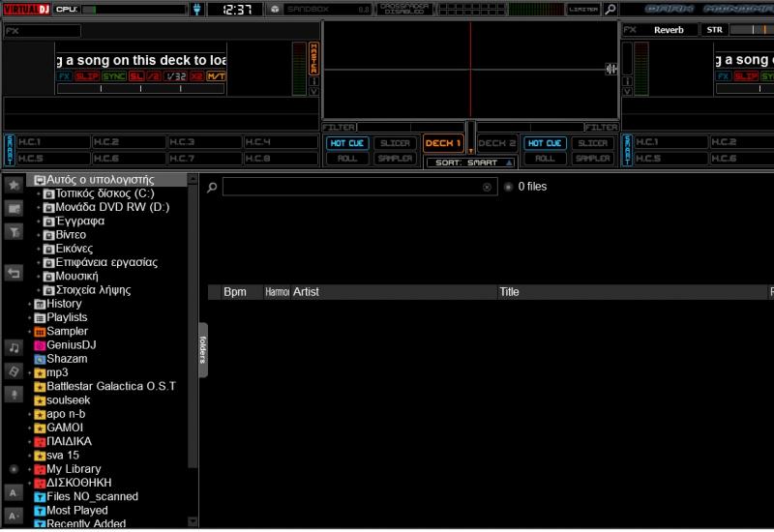
Task: Click the magnifier icon beside Limiter
Action: pyautogui.click(x=610, y=9)
